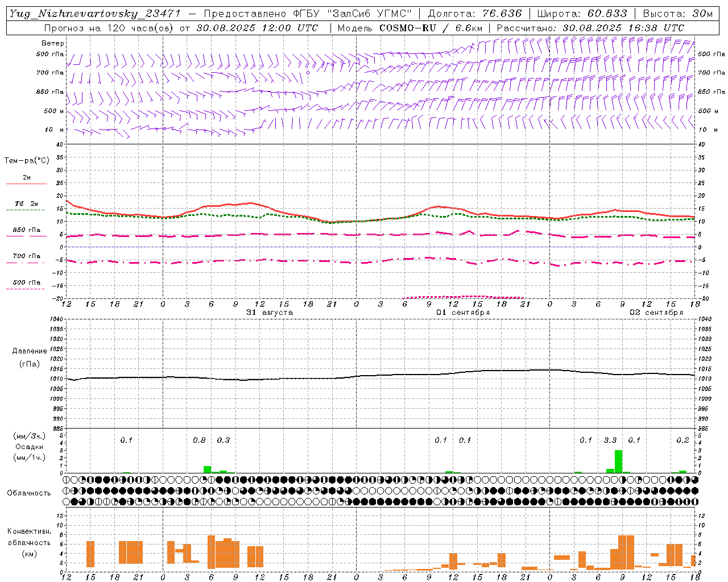Click the 0.3 precipitation value
The width and height of the screenshot is (728, 582).
pyautogui.click(x=224, y=440)
